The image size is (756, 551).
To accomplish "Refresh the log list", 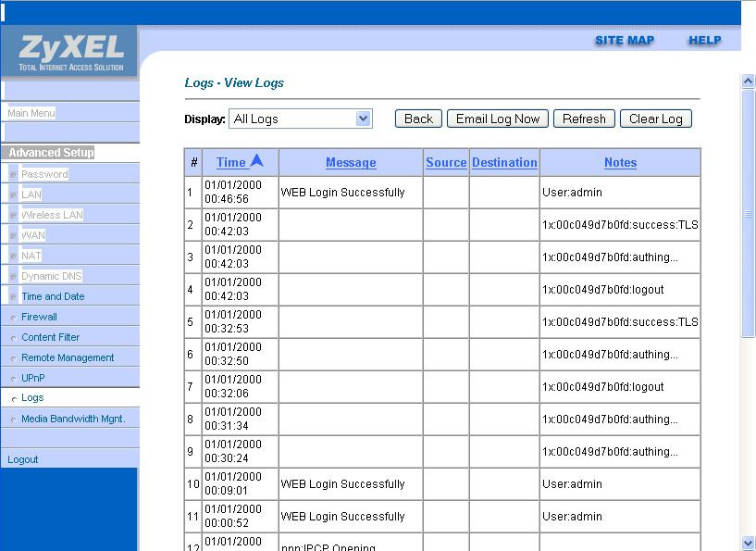I will click(x=584, y=119).
